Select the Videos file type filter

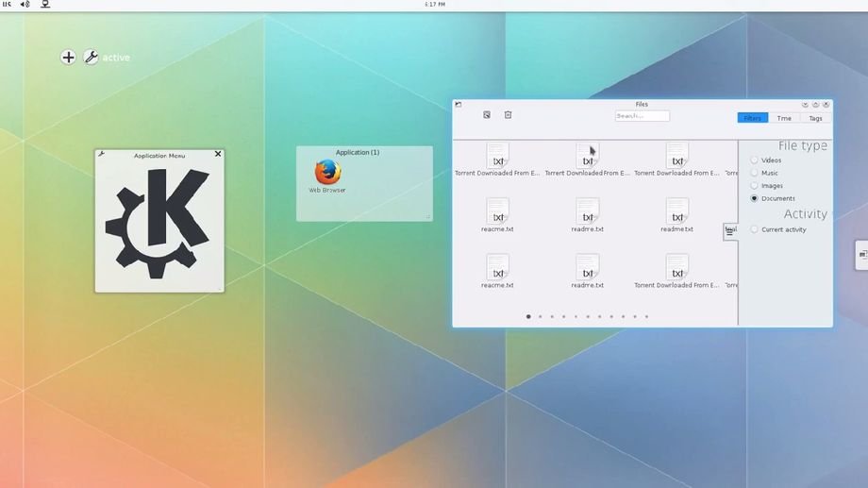coord(754,160)
